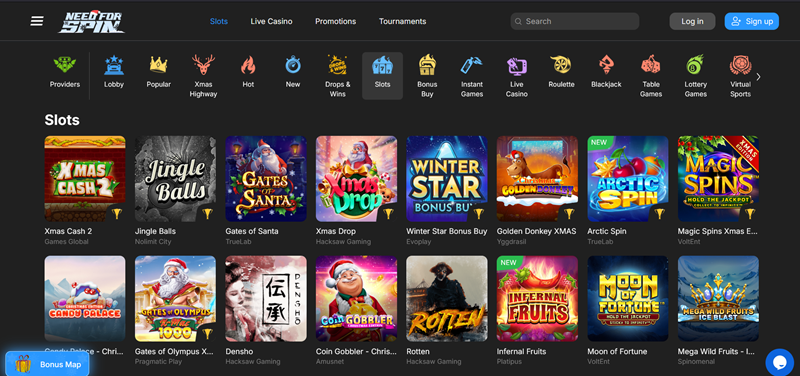This screenshot has width=800, height=376.
Task: Select the Slots category icon
Action: point(382,66)
